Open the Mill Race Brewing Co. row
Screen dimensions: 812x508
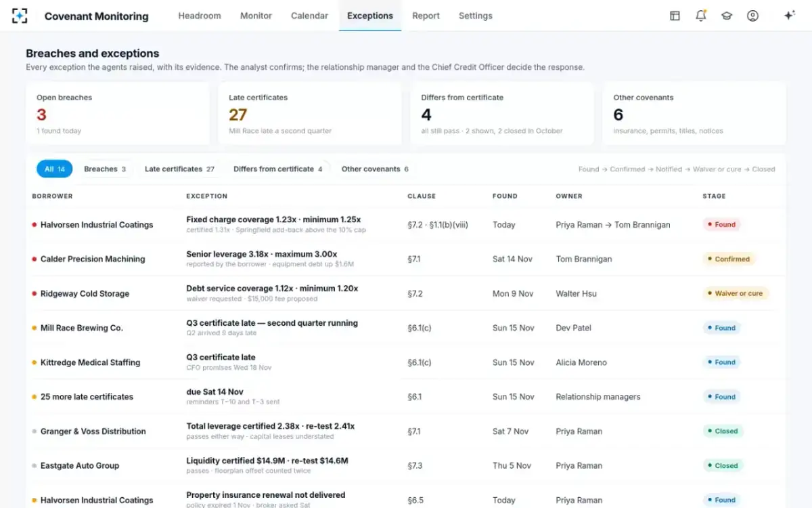click(x=406, y=328)
